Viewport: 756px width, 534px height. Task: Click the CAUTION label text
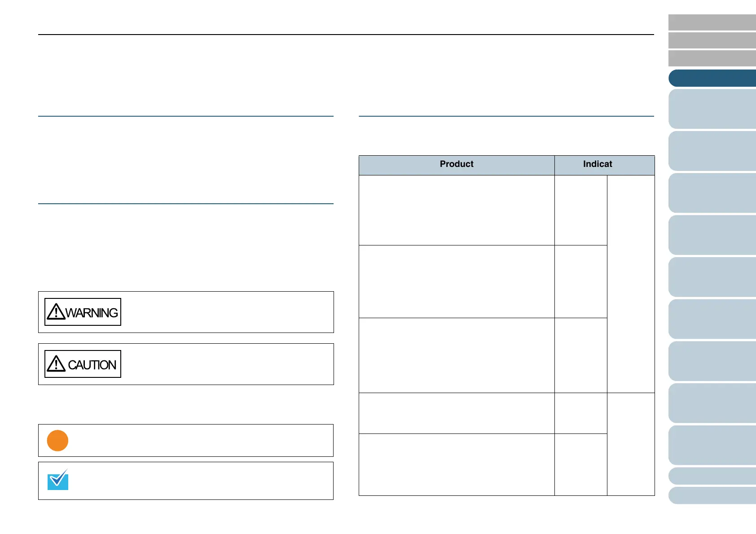[92, 365]
